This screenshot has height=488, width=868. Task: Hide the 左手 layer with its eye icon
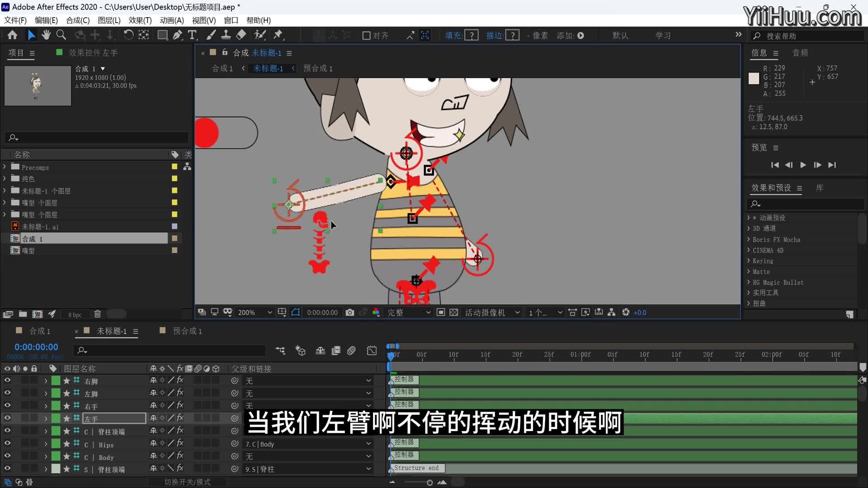pyautogui.click(x=7, y=418)
